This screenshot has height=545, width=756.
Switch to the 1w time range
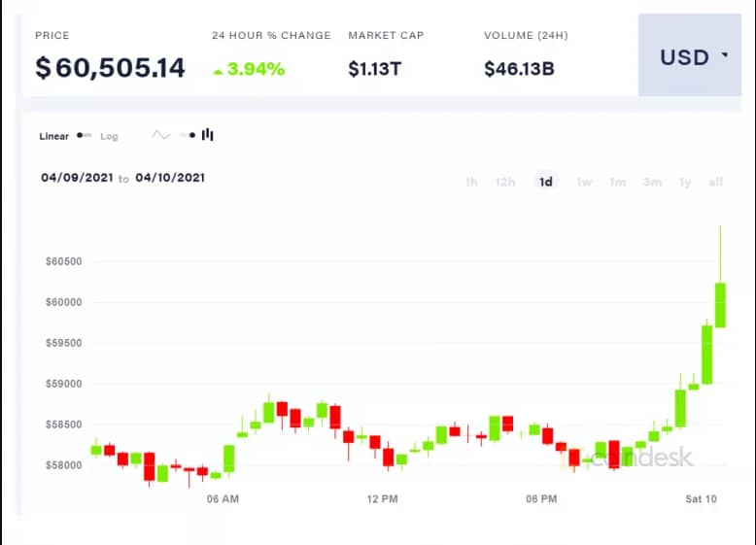tap(584, 182)
